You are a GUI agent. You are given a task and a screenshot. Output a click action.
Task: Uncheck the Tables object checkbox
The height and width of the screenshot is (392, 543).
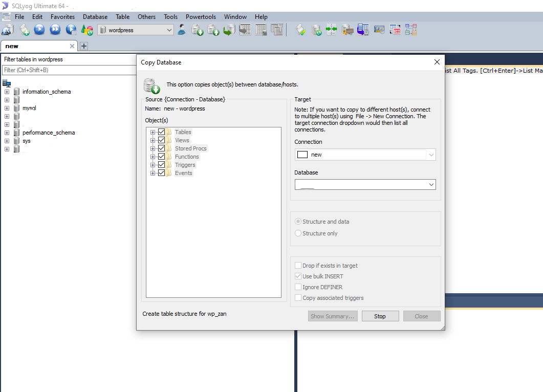point(162,132)
